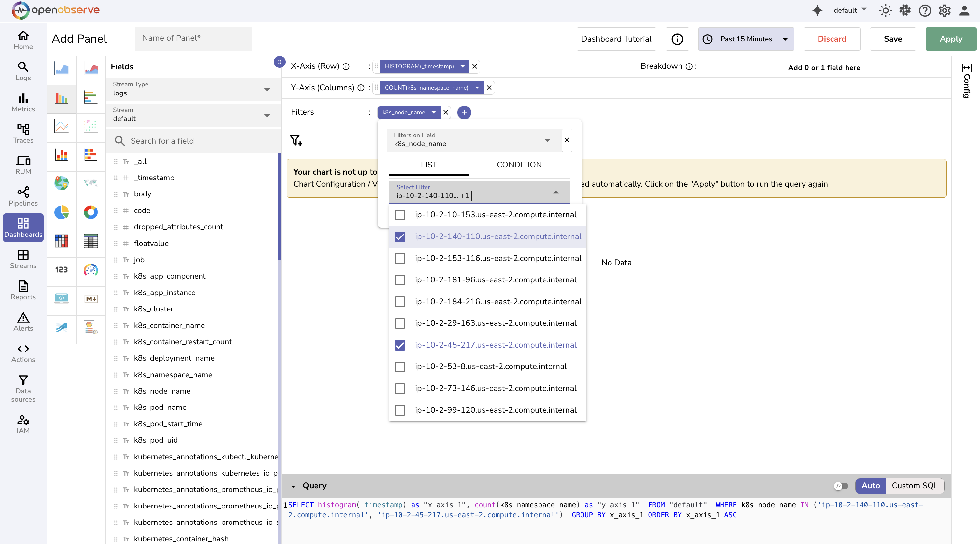Screen dimensions: 980x544
Task: Open the Dashboard Tutorial
Action: tap(616, 39)
